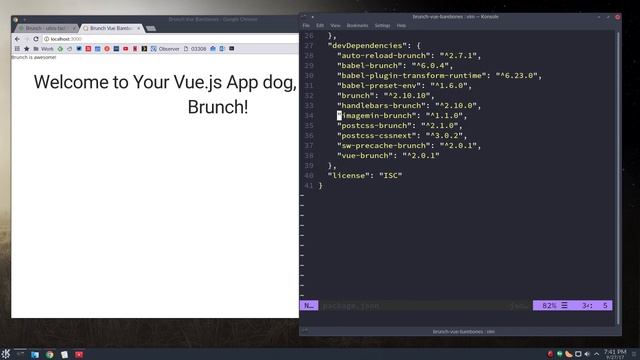Open the red app icon in taskbar
Screen dimensions: 640x360
pos(79,354)
